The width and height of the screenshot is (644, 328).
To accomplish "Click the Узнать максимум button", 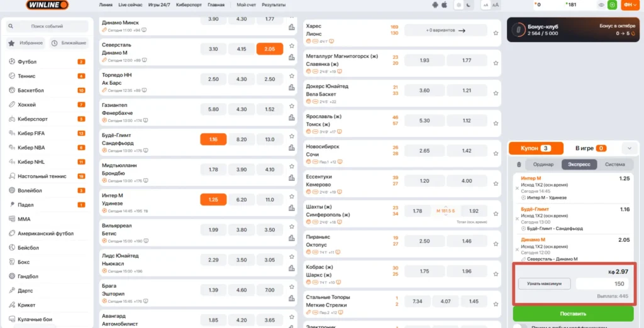I will [x=544, y=283].
